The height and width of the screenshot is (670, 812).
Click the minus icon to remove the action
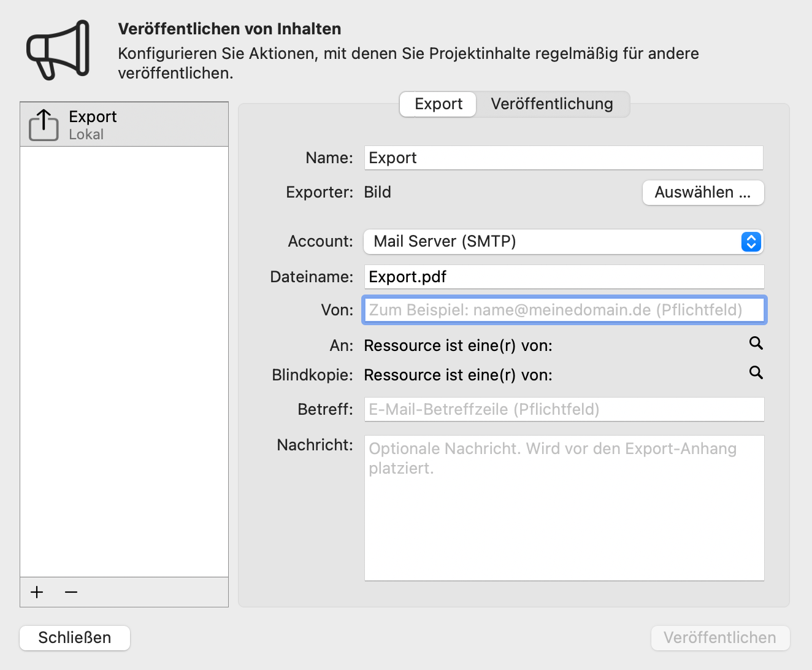[71, 592]
